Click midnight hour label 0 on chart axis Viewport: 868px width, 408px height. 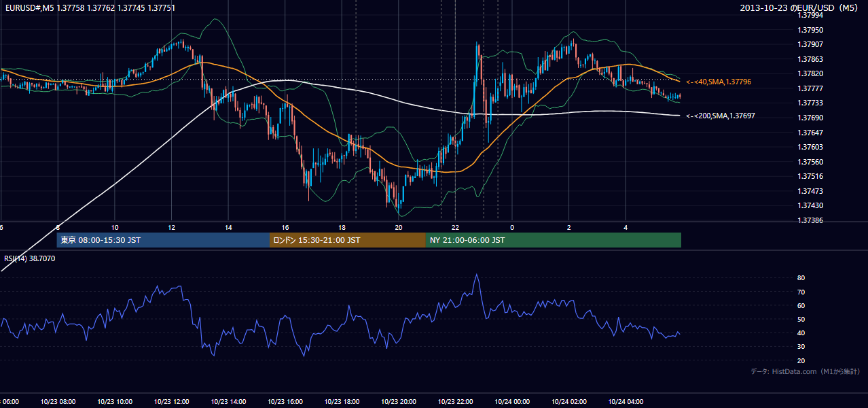click(512, 227)
